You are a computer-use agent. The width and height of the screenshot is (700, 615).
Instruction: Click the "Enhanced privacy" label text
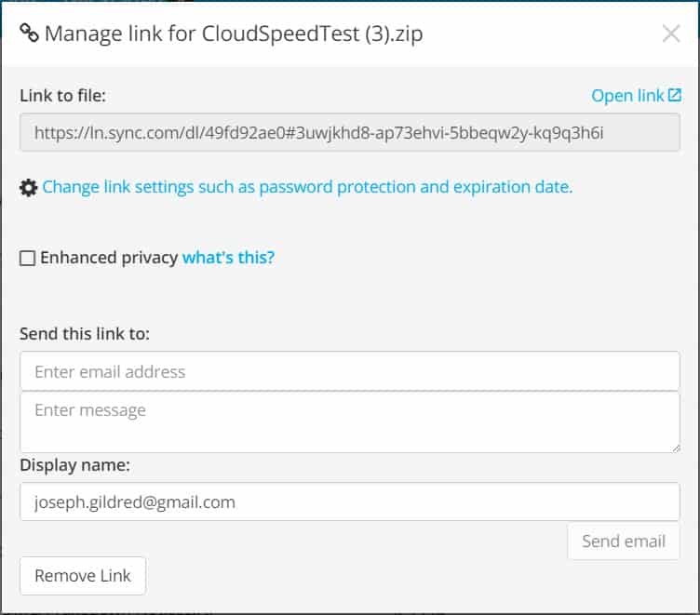pyautogui.click(x=109, y=258)
